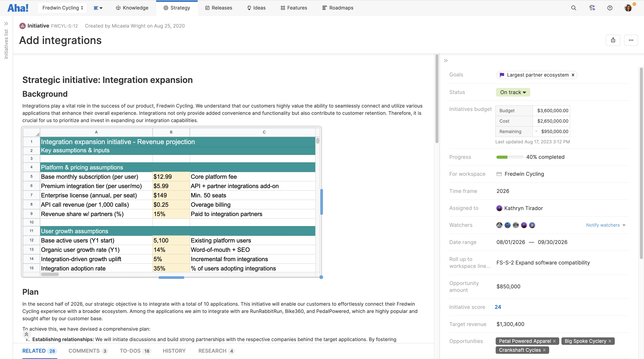Switch to the Related tab
Image resolution: width=644 pixels, height=359 pixels.
pos(40,351)
